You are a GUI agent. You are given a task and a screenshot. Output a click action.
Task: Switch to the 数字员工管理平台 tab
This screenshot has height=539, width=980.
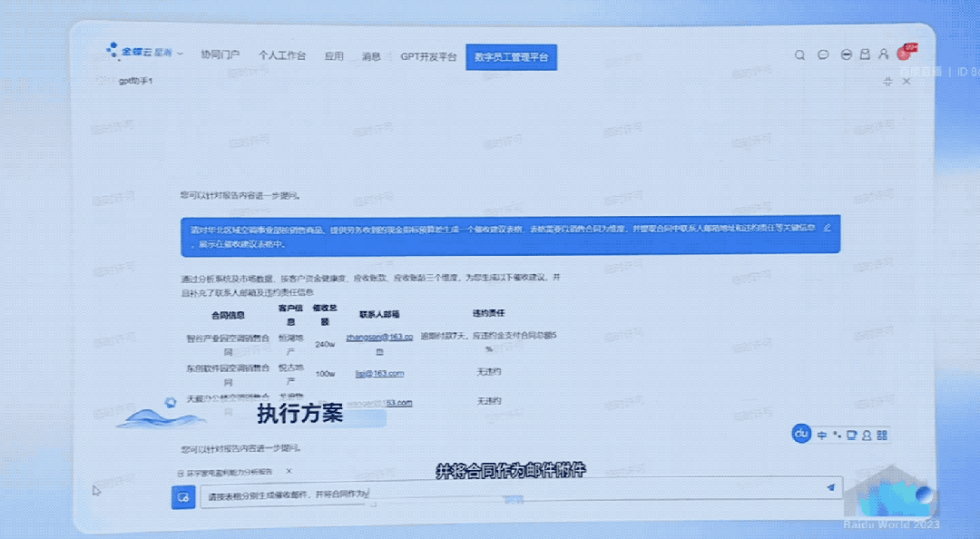point(511,56)
